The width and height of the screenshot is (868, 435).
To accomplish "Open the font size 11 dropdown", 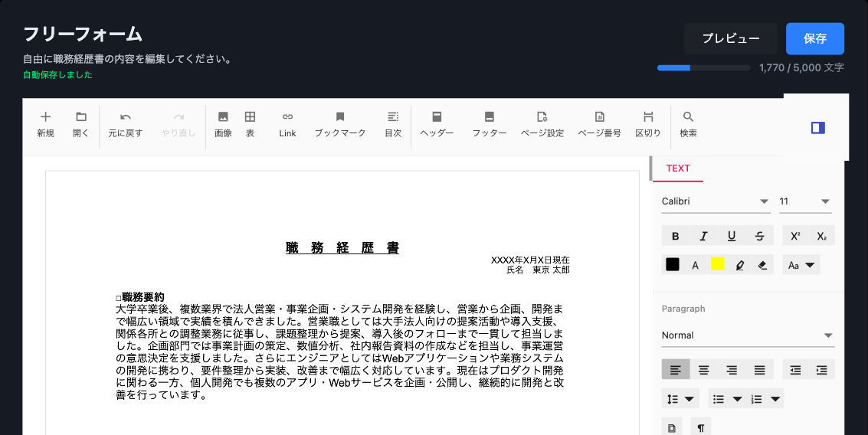I will click(x=805, y=201).
